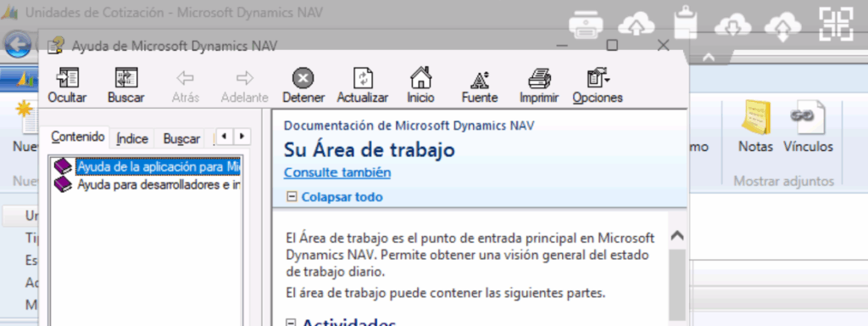Click the cloud download overlay icon
This screenshot has height=326, width=868.
click(733, 25)
